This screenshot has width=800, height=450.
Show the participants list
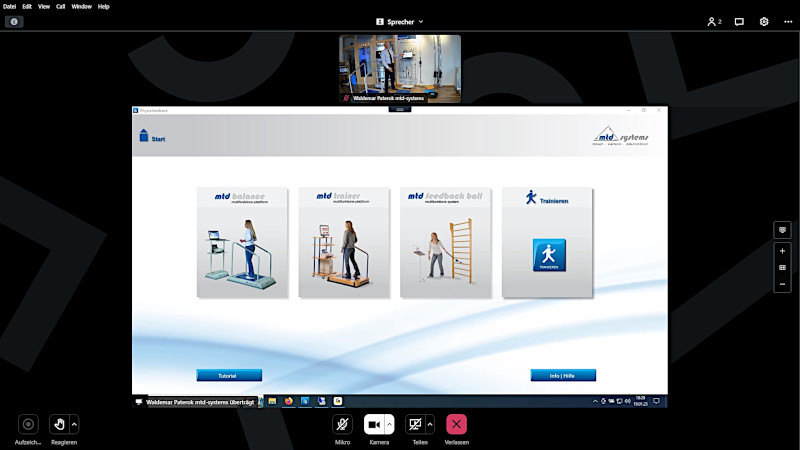coord(714,22)
